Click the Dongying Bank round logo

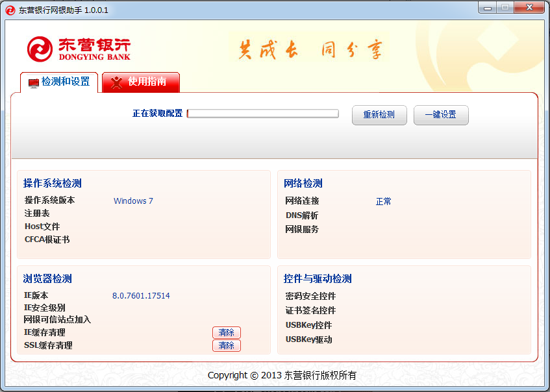40,49
